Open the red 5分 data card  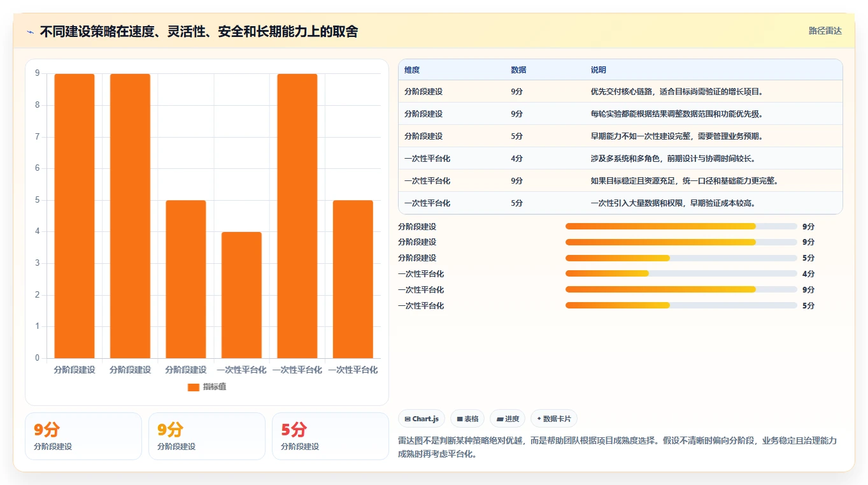point(331,436)
